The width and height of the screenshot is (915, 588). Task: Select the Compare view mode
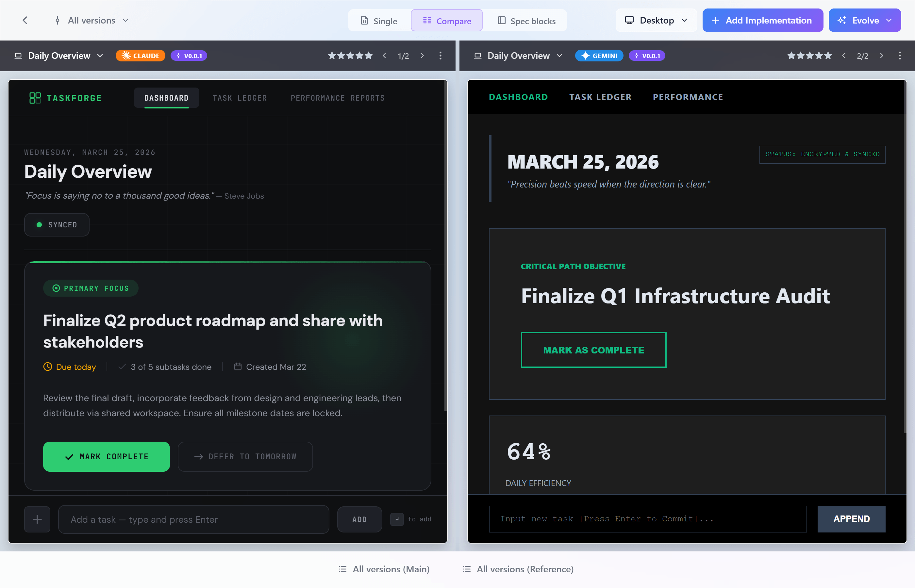[446, 21]
